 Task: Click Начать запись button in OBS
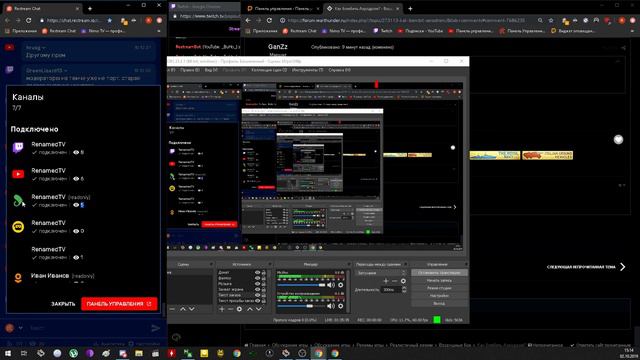[x=439, y=280]
